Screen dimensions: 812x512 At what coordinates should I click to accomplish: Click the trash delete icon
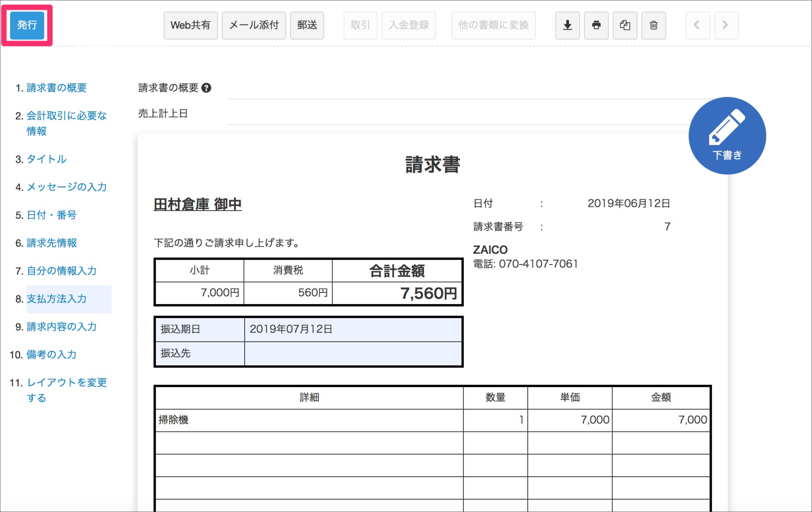[x=653, y=25]
